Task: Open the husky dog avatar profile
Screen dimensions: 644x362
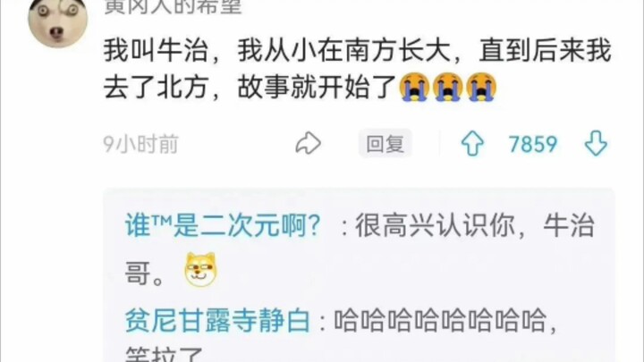Action: 58,21
